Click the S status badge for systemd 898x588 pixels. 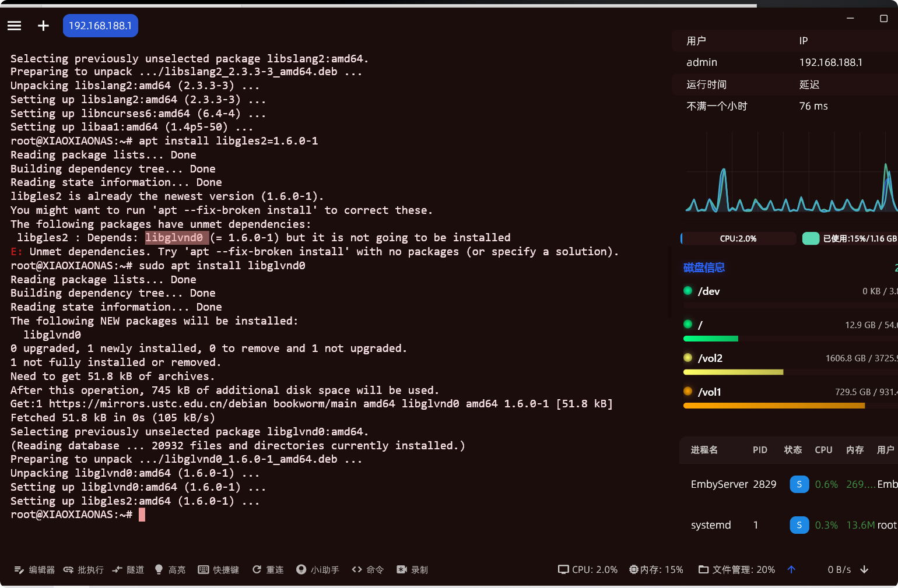point(799,525)
